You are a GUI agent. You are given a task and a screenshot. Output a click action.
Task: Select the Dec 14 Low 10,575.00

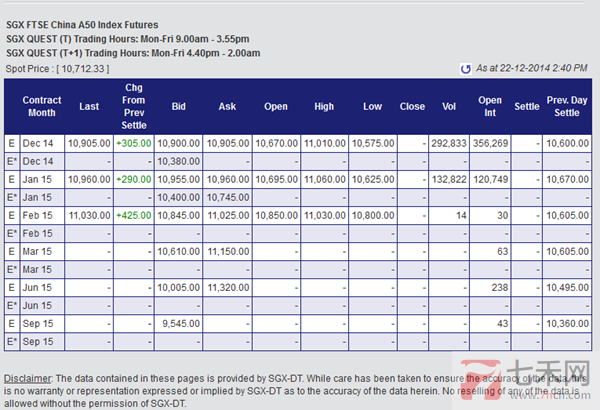pos(373,144)
